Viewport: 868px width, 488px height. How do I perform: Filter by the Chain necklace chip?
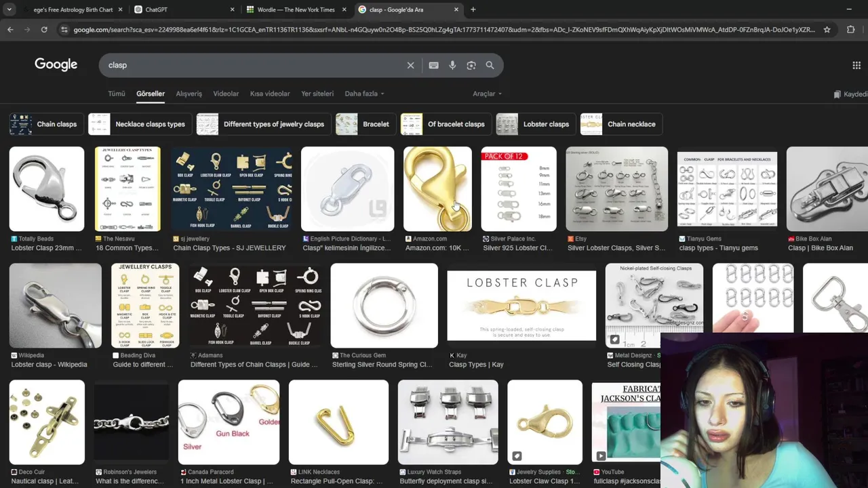tap(620, 124)
